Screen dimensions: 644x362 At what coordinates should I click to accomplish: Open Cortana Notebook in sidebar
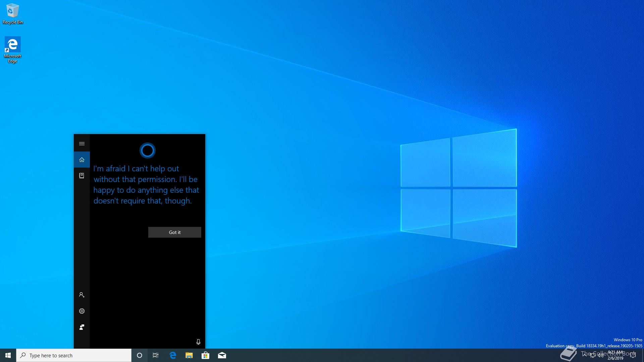pyautogui.click(x=82, y=176)
